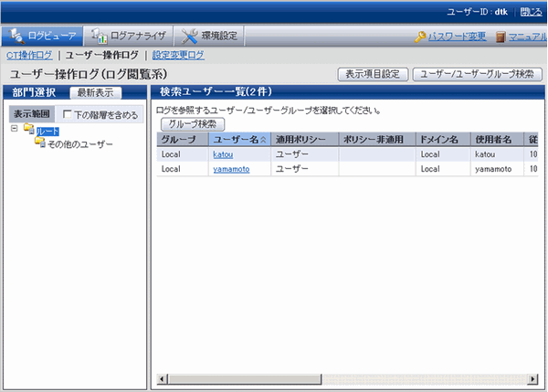Click the sort arrow on ユーザー名 column
The image size is (548, 392).
(x=264, y=140)
